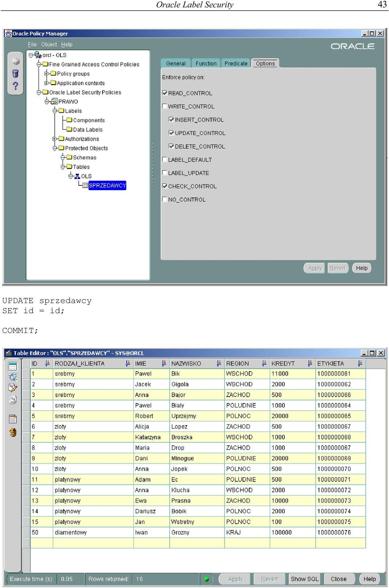Collapse the Protected Objects node

[x=55, y=148]
